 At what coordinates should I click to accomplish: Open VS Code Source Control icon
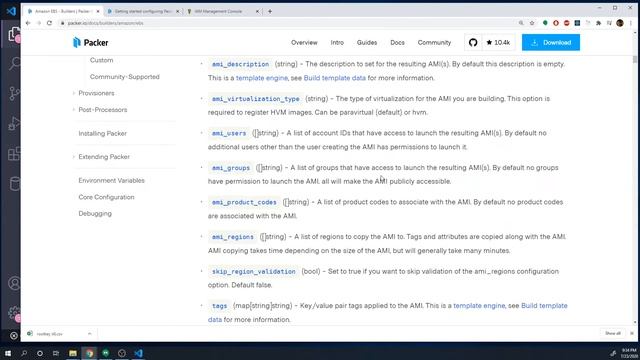tap(14, 93)
